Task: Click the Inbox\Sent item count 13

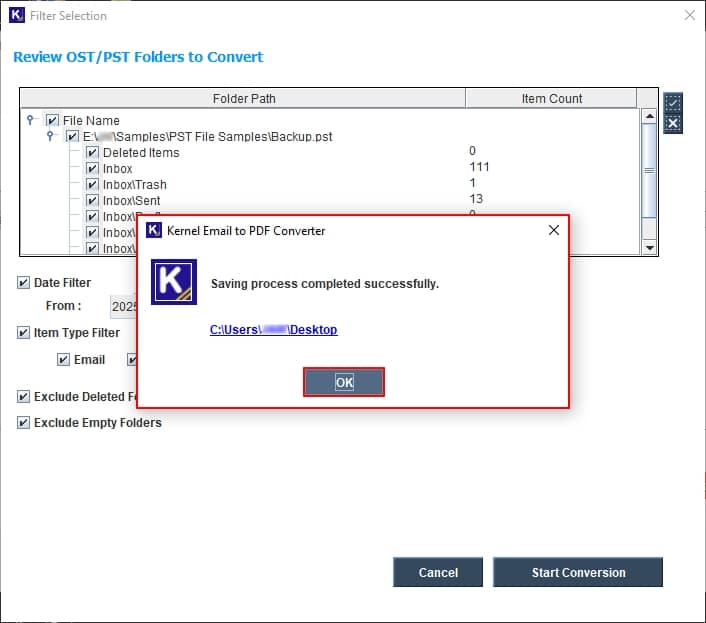Action: coord(476,199)
